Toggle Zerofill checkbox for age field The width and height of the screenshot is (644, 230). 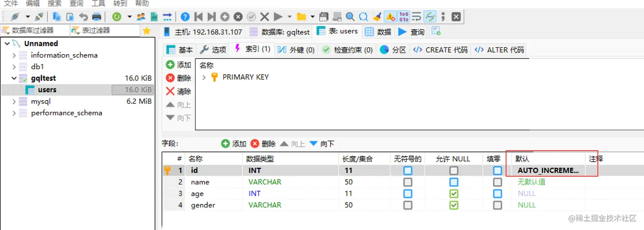coord(497,193)
